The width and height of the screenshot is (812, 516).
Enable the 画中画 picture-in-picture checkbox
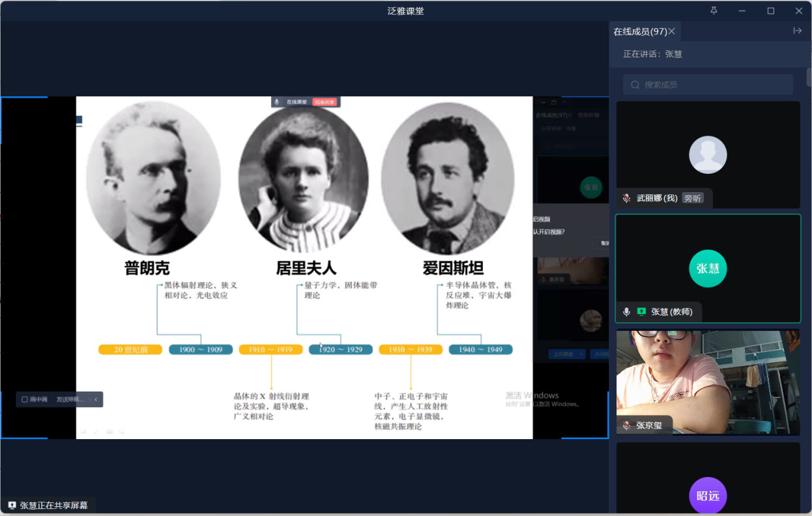coord(25,399)
